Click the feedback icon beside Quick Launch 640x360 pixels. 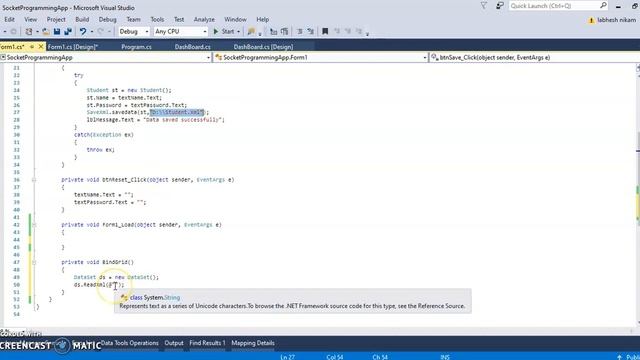[500, 6]
